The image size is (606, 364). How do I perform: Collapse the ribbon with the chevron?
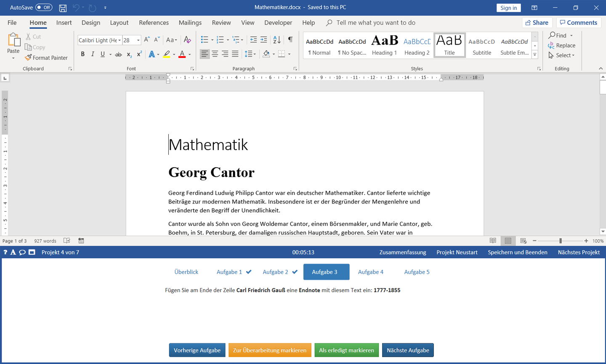(601, 69)
